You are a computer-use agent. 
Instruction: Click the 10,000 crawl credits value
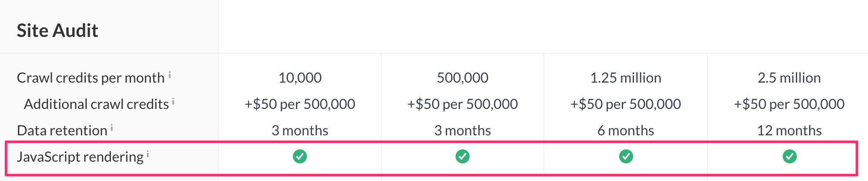pos(300,78)
